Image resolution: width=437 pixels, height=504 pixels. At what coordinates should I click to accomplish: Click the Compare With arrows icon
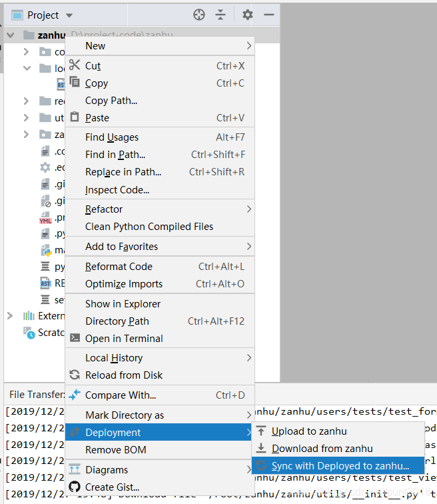tap(75, 395)
